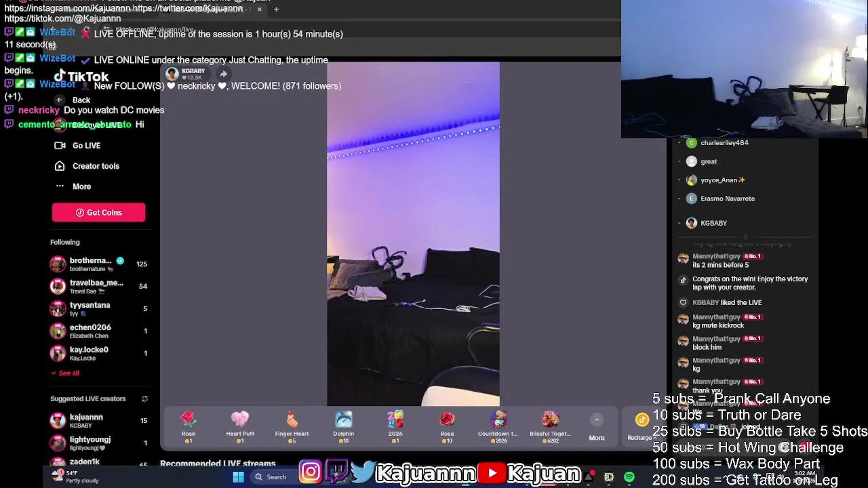Open the weather widget in taskbar
The image size is (868, 488).
point(75,476)
